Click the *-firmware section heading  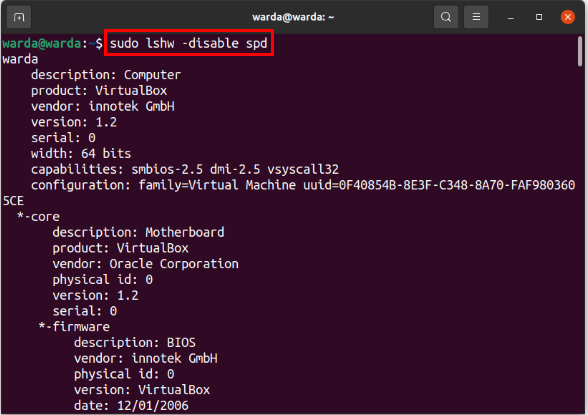coord(74,327)
